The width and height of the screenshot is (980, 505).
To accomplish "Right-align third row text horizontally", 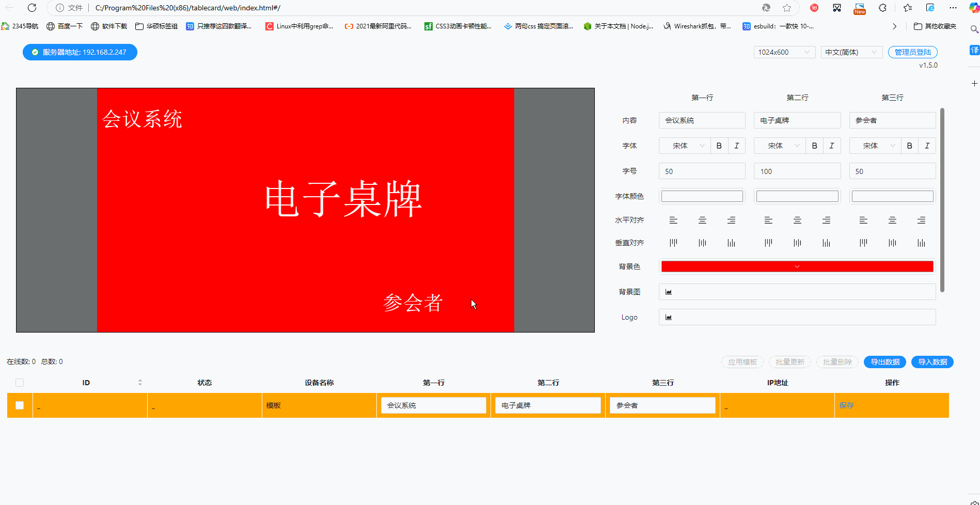I will 921,220.
